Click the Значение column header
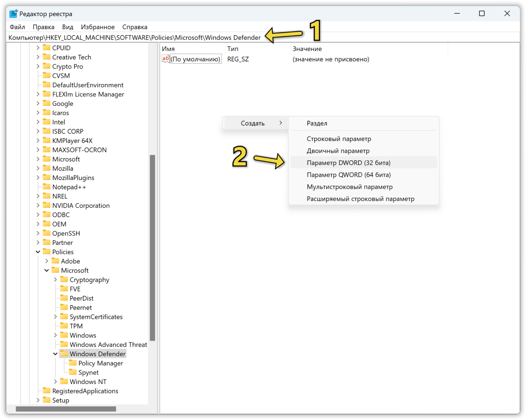526x420 pixels. 307,49
